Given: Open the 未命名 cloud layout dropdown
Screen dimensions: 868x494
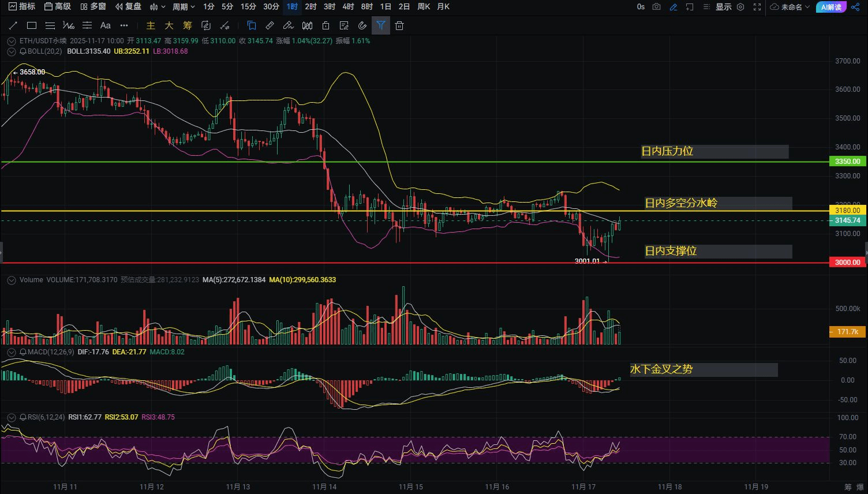Looking at the screenshot, I should tap(790, 7).
